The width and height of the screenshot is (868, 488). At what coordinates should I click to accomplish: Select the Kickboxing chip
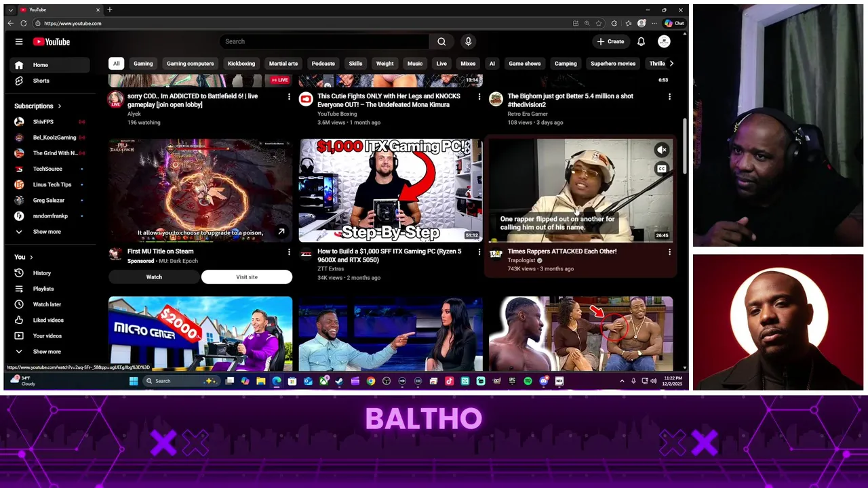click(241, 64)
